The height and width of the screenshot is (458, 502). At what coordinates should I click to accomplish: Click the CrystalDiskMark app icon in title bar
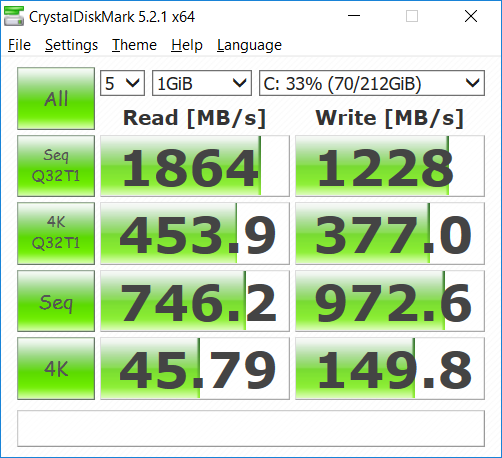[x=14, y=16]
